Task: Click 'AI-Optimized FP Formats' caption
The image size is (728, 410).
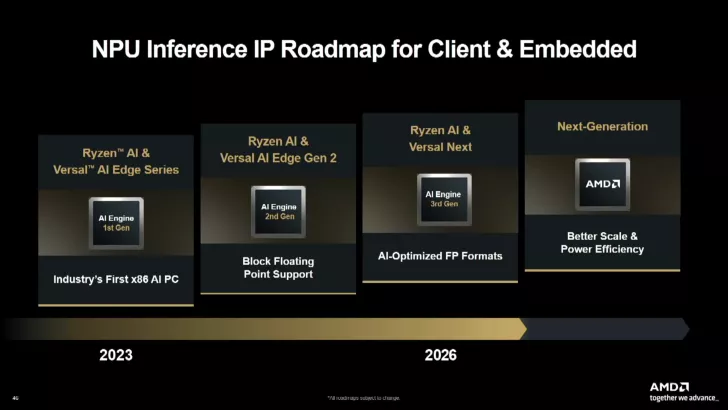Action: (440, 256)
